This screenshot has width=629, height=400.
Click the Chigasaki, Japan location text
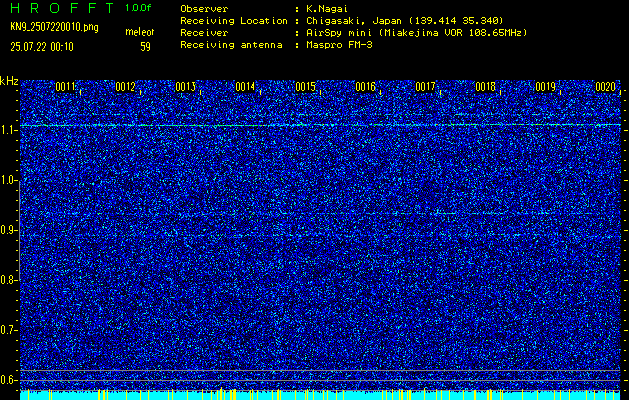click(x=405, y=21)
